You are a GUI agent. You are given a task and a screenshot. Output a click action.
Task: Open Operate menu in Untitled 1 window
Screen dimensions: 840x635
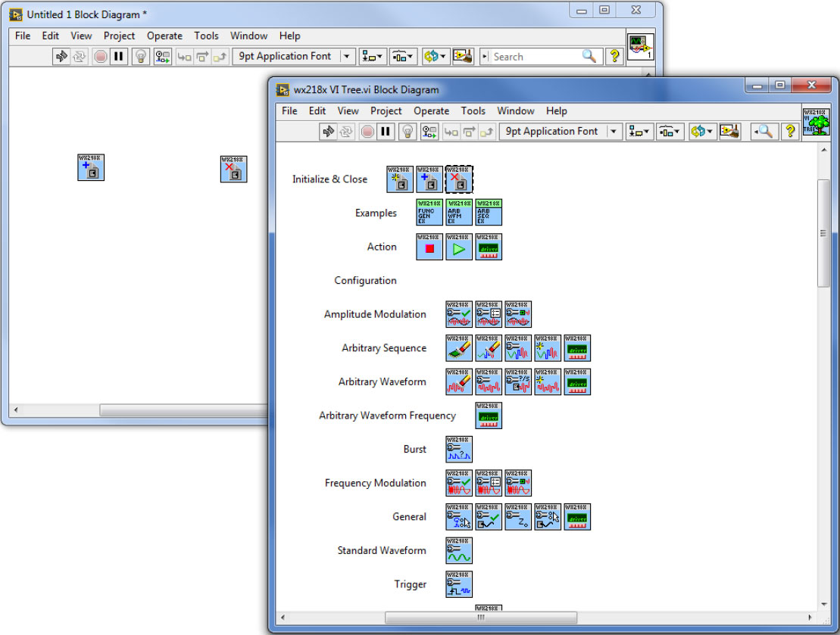pyautogui.click(x=164, y=36)
